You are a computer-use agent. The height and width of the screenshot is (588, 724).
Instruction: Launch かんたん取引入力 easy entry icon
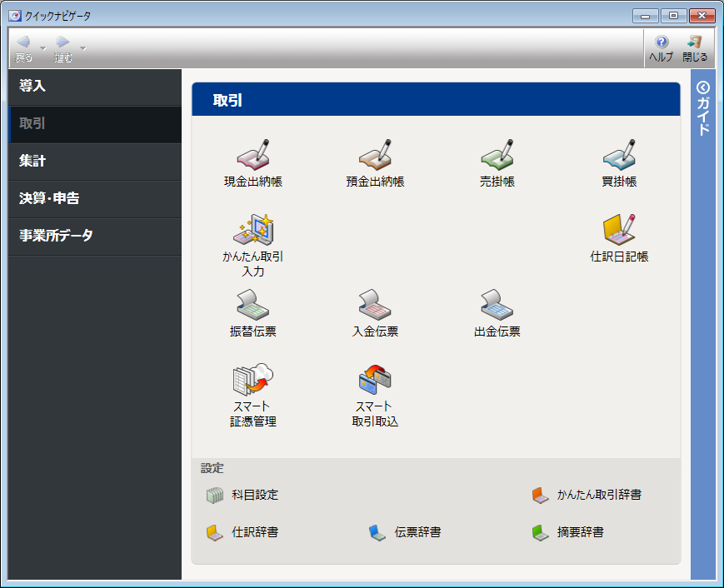253,229
